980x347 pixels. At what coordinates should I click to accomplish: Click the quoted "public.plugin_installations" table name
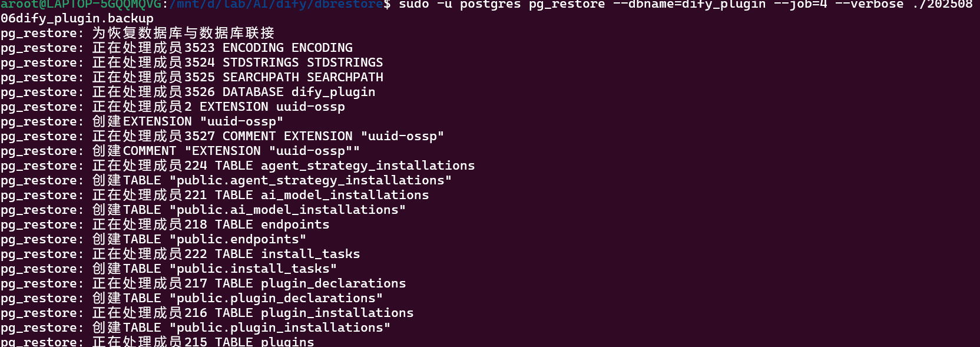coord(280,328)
